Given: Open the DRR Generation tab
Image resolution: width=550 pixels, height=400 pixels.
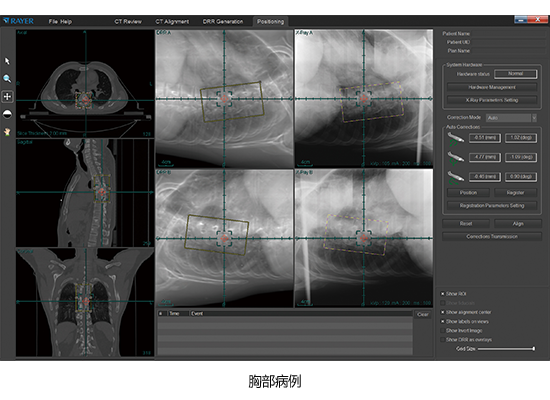Looking at the screenshot, I should [x=223, y=21].
